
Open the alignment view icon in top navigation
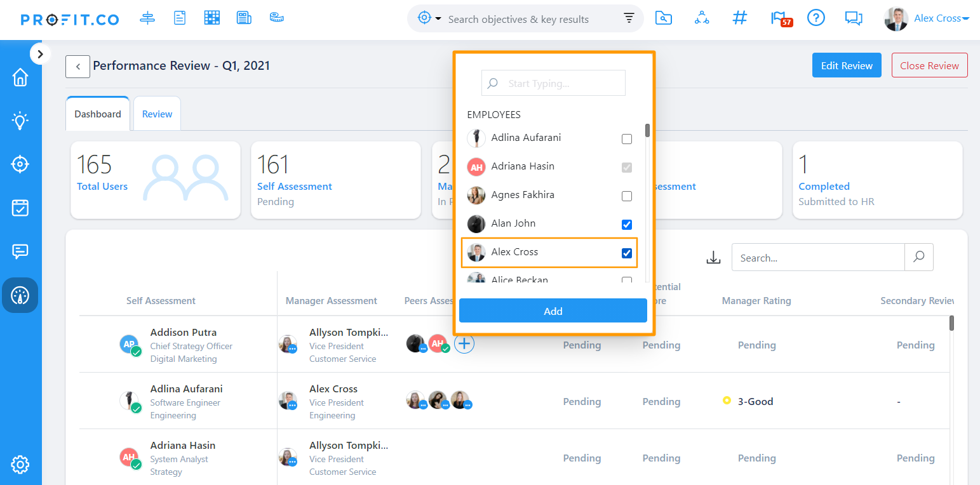click(147, 18)
